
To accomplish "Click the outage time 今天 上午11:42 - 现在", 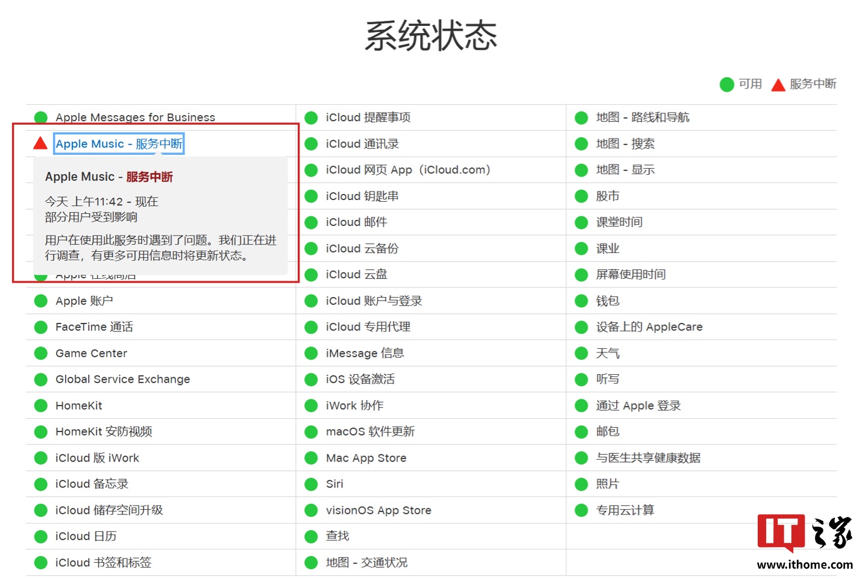I will click(101, 202).
